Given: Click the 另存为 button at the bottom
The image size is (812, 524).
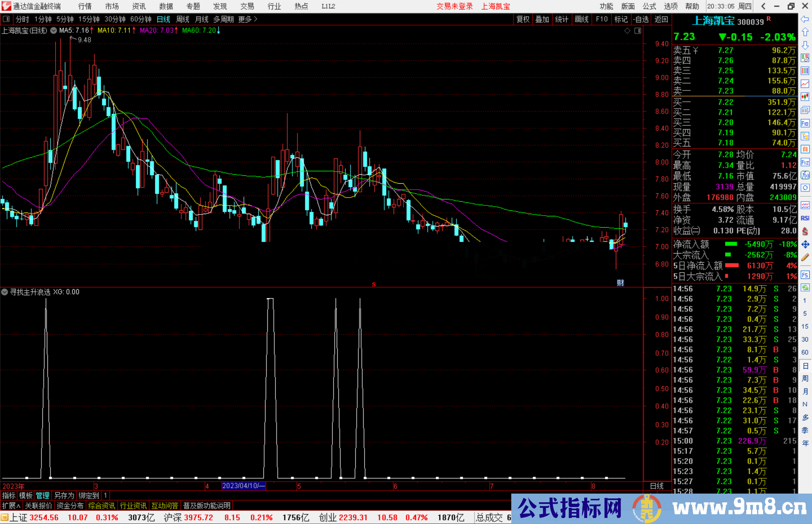Looking at the screenshot, I should click(65, 495).
